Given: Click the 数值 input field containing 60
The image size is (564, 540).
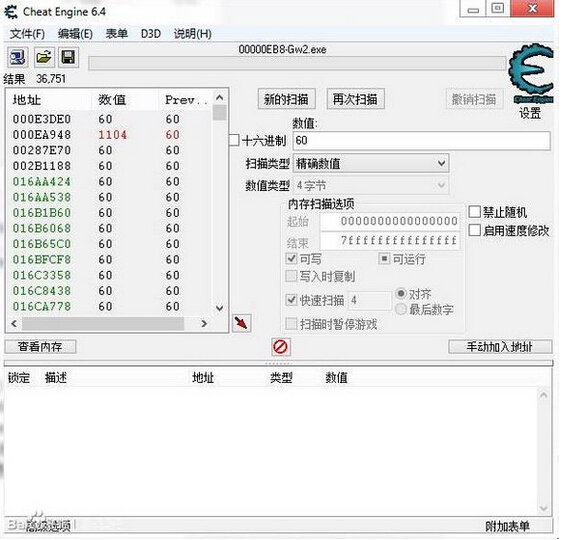Looking at the screenshot, I should point(422,140).
